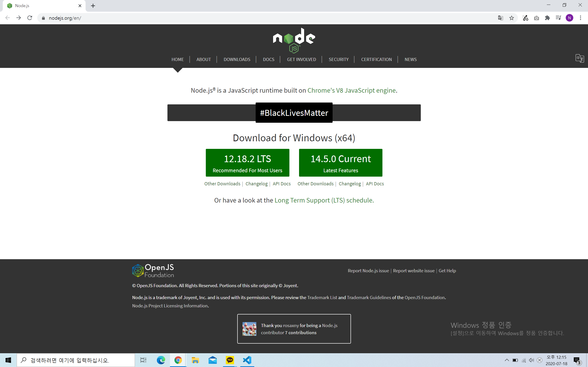Image resolution: width=588 pixels, height=367 pixels.
Task: Open a new browser tab
Action: (x=93, y=6)
